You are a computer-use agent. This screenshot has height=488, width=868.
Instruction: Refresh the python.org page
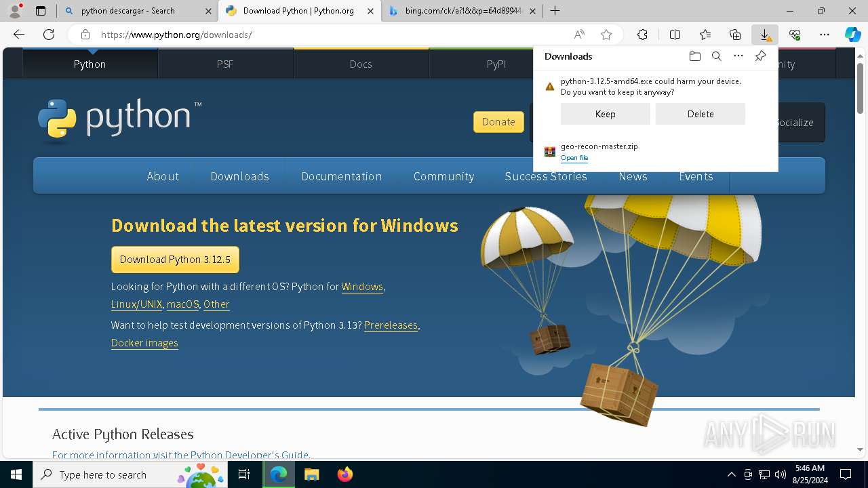(49, 35)
